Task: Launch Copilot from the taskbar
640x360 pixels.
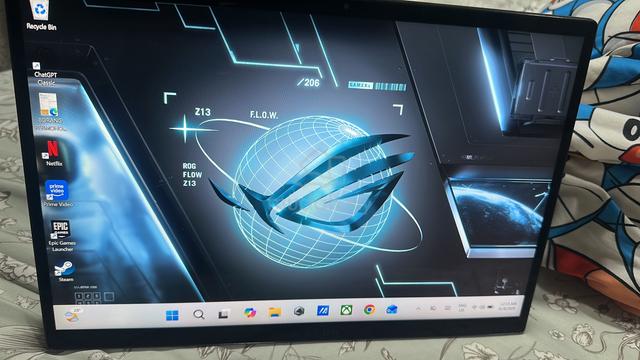Action: 249,313
